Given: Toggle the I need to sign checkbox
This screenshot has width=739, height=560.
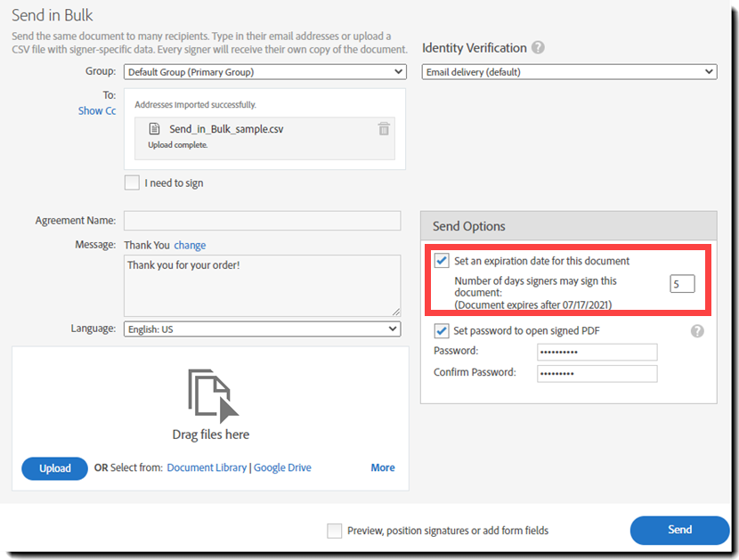Looking at the screenshot, I should pyautogui.click(x=133, y=183).
